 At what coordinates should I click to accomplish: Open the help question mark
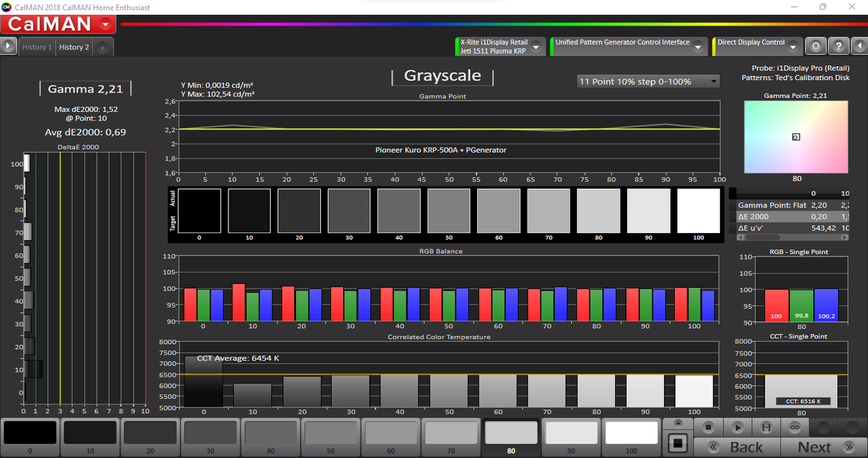click(839, 46)
